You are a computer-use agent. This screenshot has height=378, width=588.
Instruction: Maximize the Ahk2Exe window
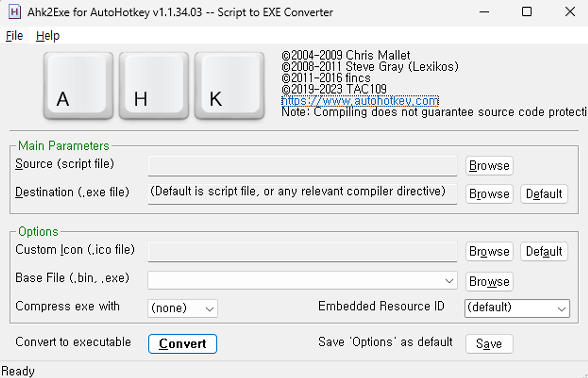(x=527, y=12)
